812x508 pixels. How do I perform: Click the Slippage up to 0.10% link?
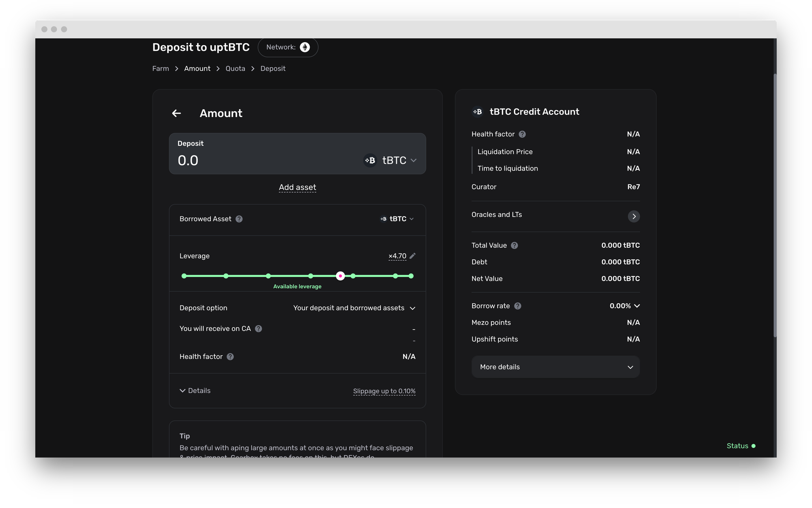(384, 391)
